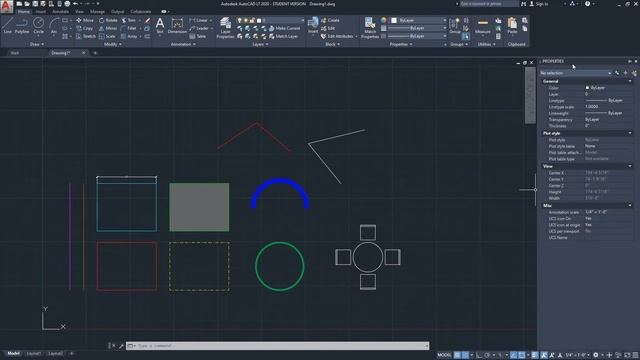Click Undo arrow in quick access toolbar
Screen dimensions: 640x360
(x=76, y=4)
